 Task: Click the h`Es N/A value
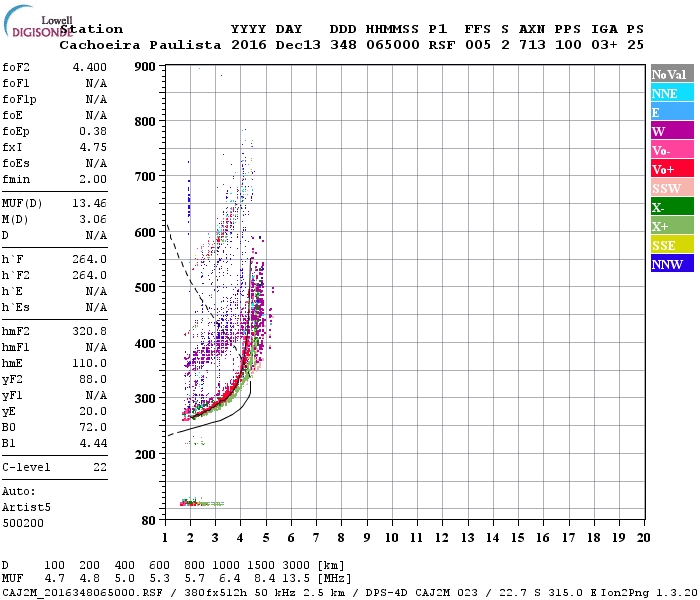pyautogui.click(x=96, y=308)
